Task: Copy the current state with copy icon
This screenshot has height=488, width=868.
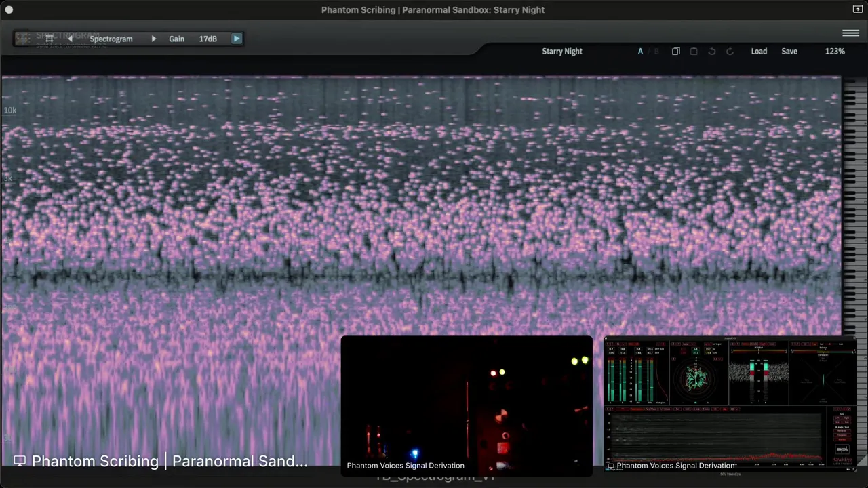Action: pyautogui.click(x=676, y=51)
